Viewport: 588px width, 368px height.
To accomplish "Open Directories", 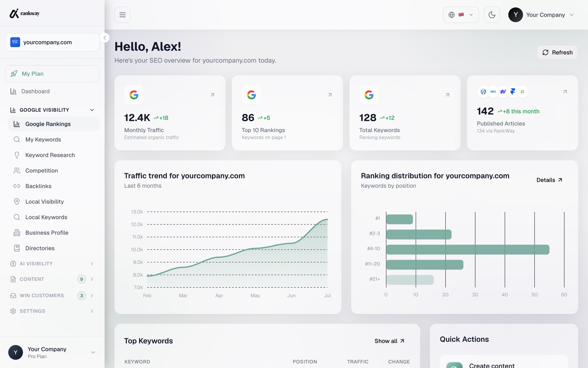I will [x=54, y=248].
